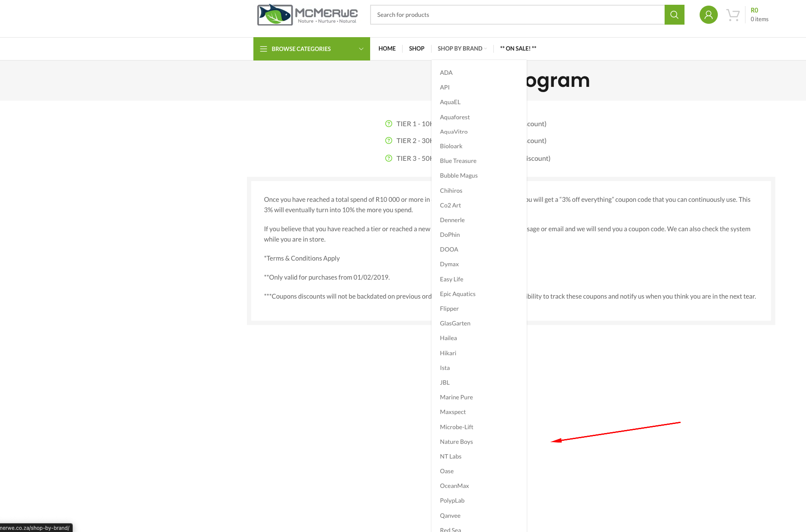Select the Microbe-Lift brand

click(456, 427)
